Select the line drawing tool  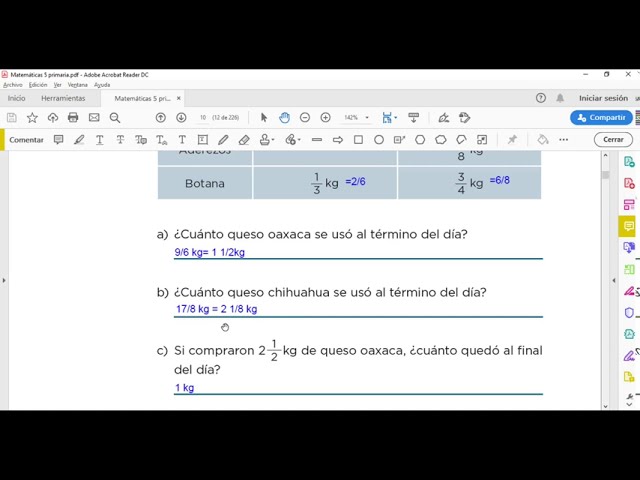[317, 140]
